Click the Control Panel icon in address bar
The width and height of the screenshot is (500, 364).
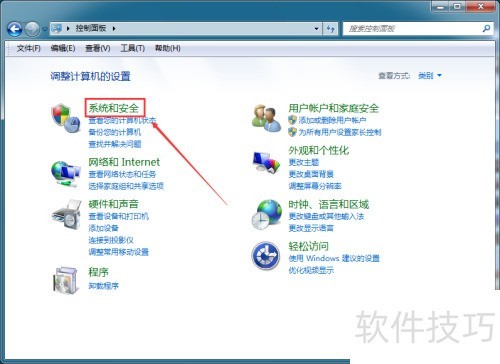(x=57, y=28)
